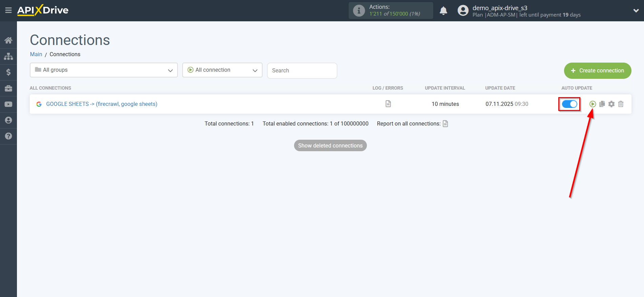The height and width of the screenshot is (297, 644).
Task: Open the log document icon for Google Sheets
Action: click(x=388, y=104)
